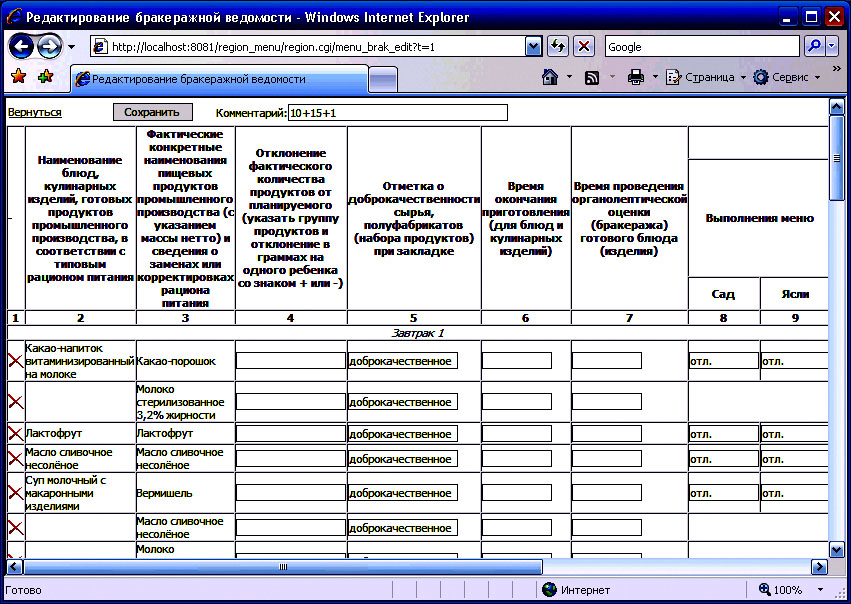Image resolution: width=851 pixels, height=604 pixels.
Task: Click the 'Завтрак 1' section heading
Action: tap(417, 333)
